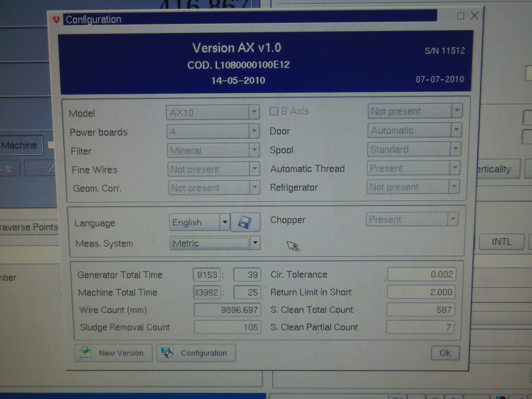Click the '14-05-2010' date text
Screen dimensions: 532x399
point(238,80)
